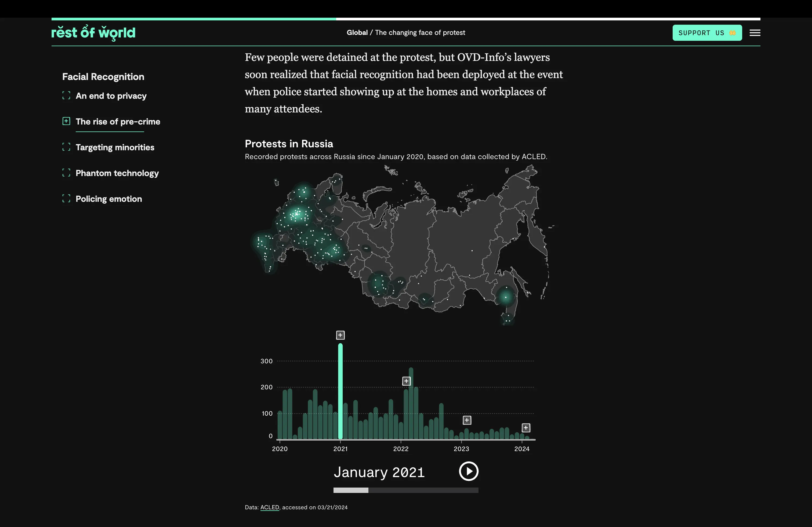Play the protests timeline animation
This screenshot has height=527, width=812.
(x=469, y=471)
